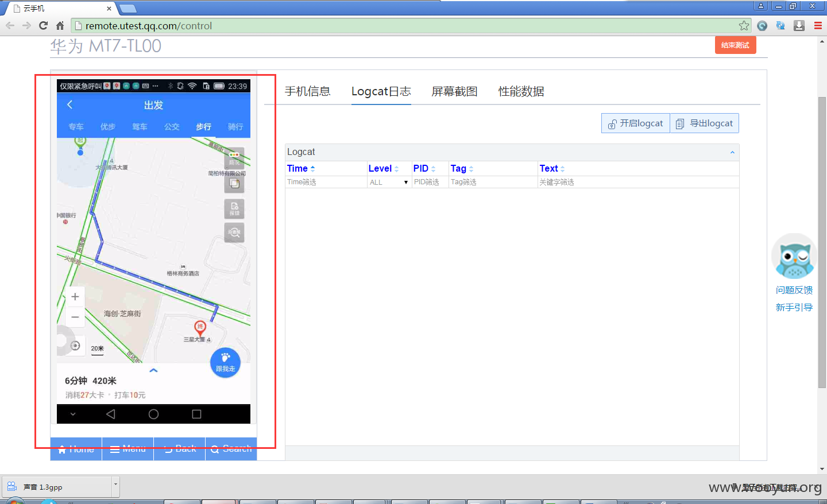Image resolution: width=827 pixels, height=504 pixels.
Task: Sort logcat by PID column
Action: coord(424,168)
